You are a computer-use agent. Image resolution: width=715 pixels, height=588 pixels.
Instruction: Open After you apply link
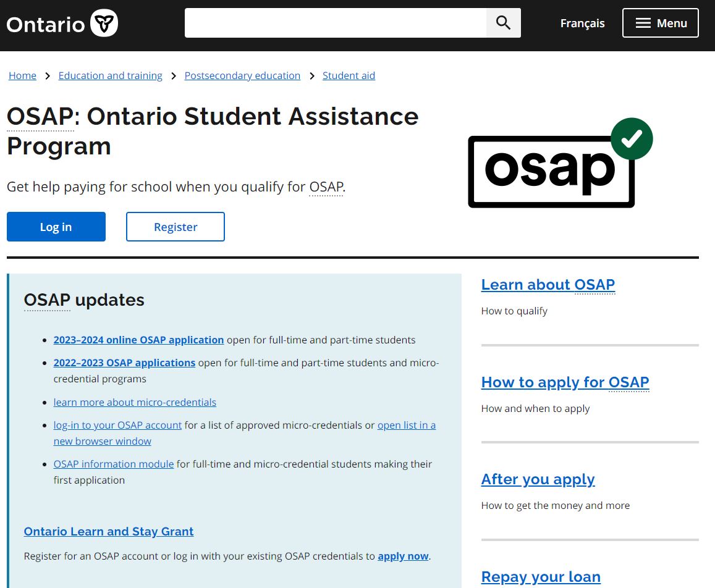tap(538, 479)
